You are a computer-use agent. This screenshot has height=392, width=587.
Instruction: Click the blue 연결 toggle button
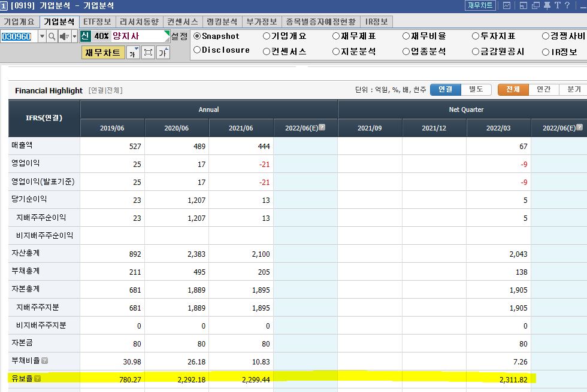click(x=446, y=89)
